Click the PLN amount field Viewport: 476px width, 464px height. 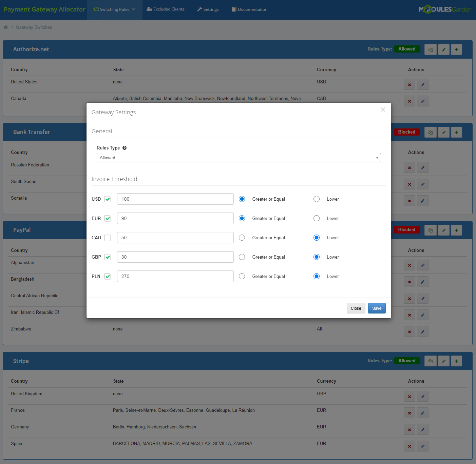175,276
